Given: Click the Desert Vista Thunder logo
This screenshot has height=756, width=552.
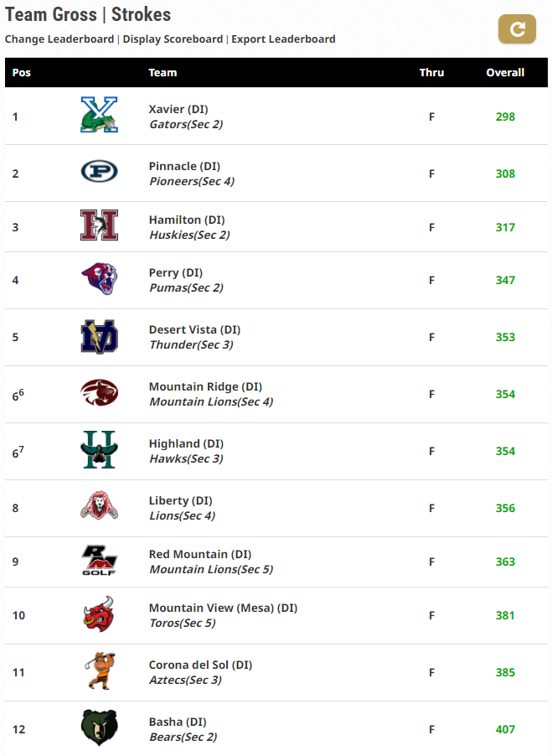Looking at the screenshot, I should click(99, 337).
